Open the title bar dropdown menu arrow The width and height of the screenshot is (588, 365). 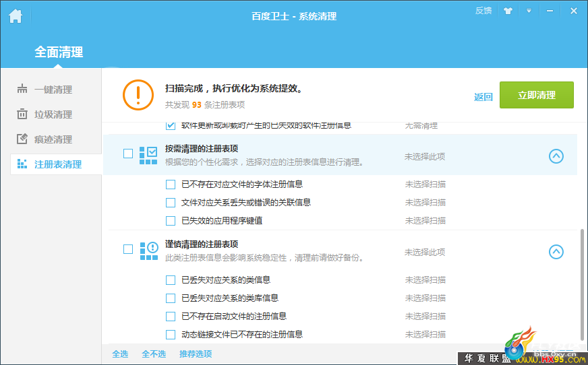pyautogui.click(x=529, y=11)
